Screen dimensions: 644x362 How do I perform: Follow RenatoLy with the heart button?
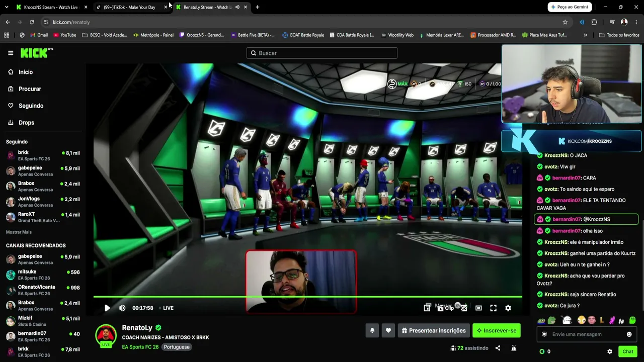[x=388, y=330]
